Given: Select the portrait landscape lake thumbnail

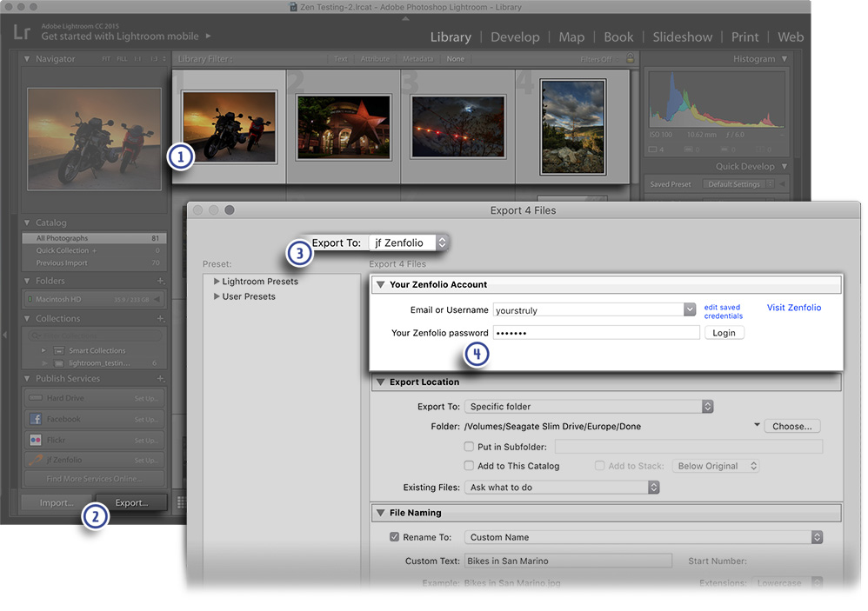Looking at the screenshot, I should 573,127.
